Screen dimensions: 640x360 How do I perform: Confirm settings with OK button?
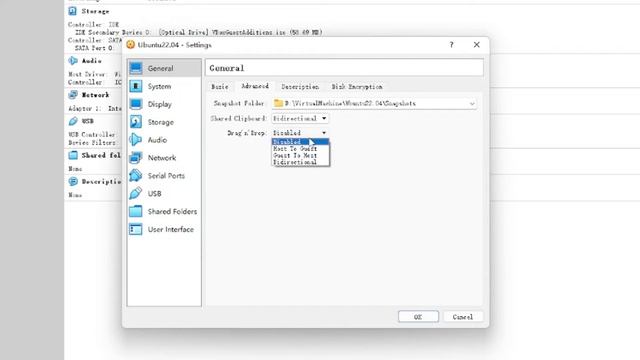[x=418, y=317]
